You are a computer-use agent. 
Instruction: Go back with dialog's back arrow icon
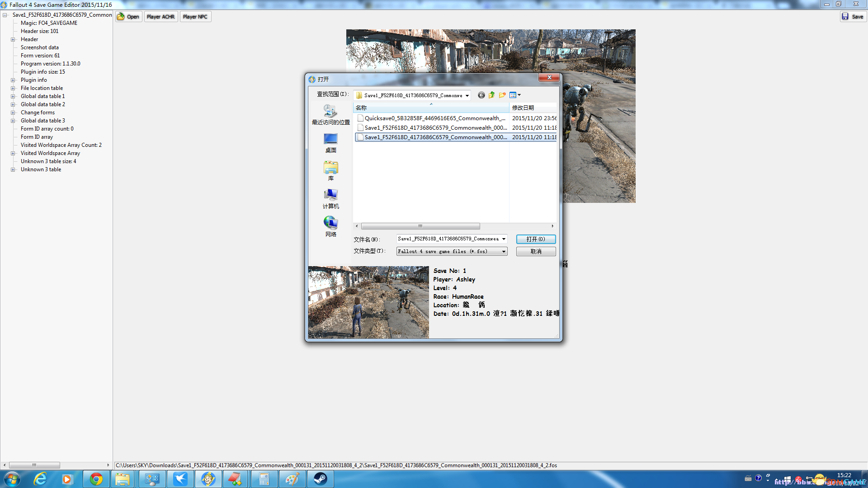(481, 95)
